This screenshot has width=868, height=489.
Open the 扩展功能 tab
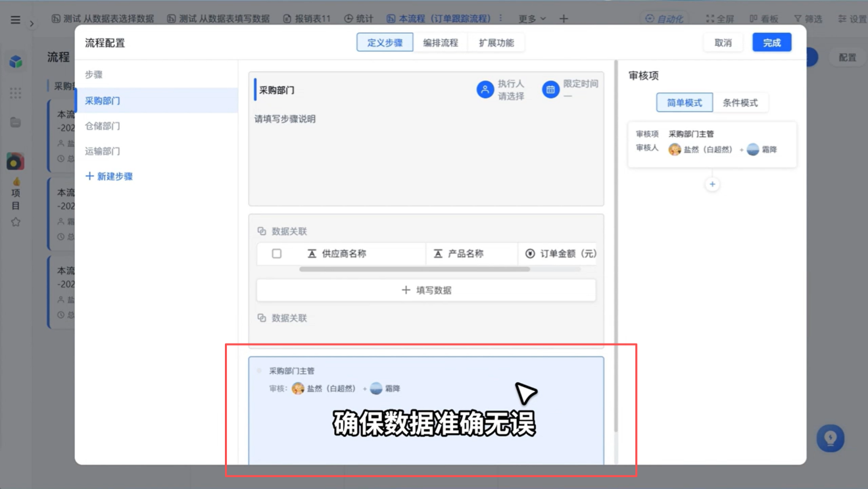[496, 43]
